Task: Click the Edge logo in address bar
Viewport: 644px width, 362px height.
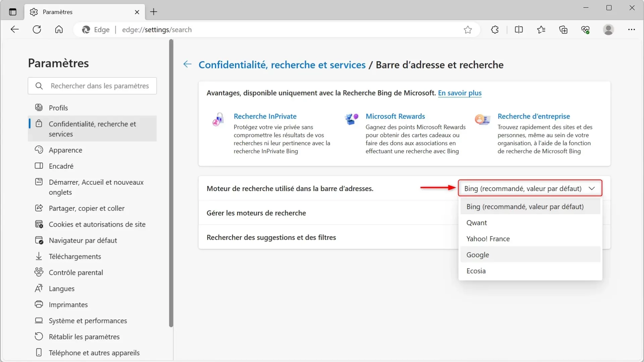Action: tap(86, 30)
